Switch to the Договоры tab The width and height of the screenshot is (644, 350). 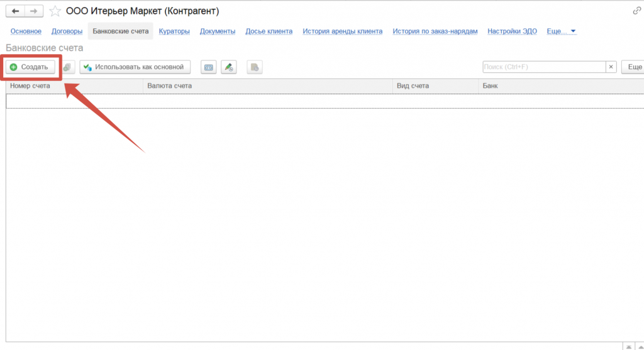(67, 31)
